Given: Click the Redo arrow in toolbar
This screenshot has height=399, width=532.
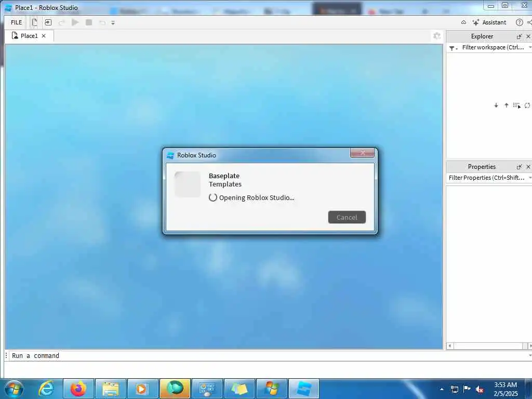Looking at the screenshot, I should pos(62,23).
